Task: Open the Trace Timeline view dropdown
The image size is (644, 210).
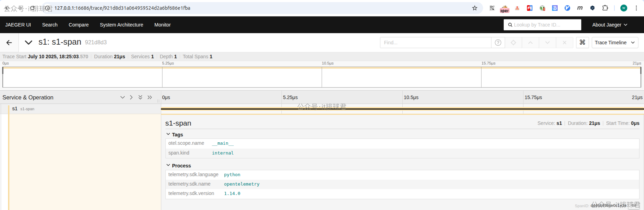Action: point(615,43)
